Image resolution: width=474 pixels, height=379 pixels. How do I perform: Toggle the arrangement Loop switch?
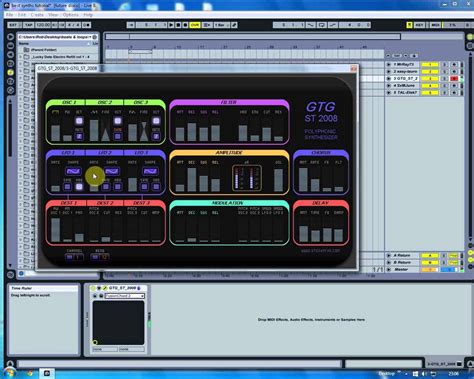322,25
